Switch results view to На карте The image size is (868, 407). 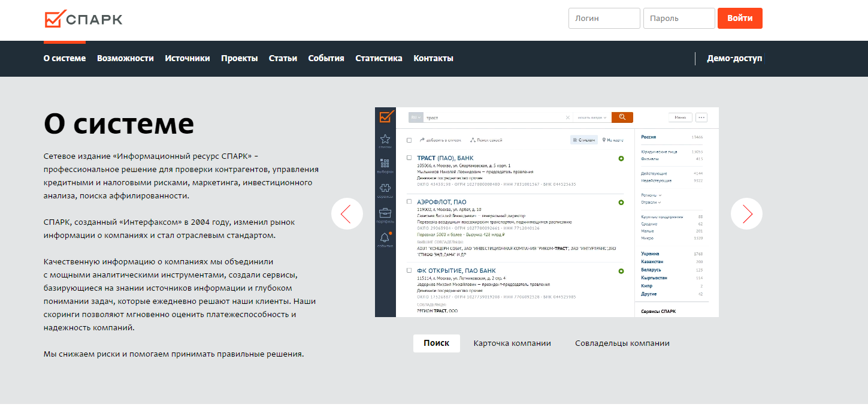(x=613, y=140)
